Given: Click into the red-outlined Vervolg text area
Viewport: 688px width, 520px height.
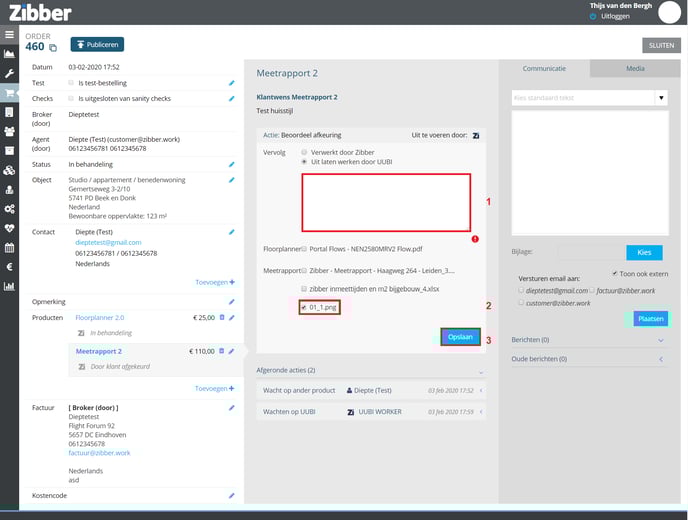Looking at the screenshot, I should [386, 203].
